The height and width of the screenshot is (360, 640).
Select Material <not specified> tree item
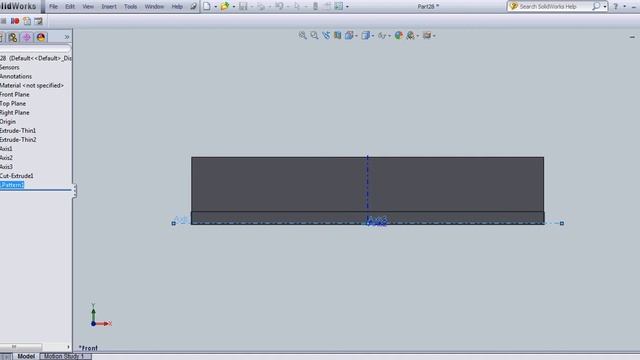point(32,85)
